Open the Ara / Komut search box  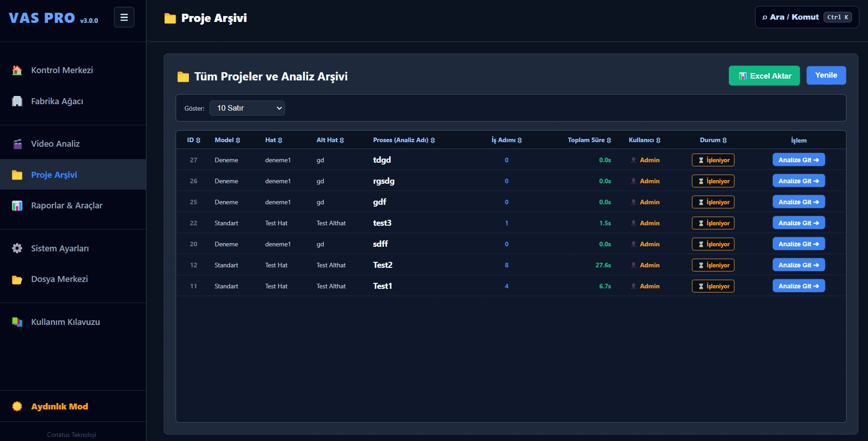(x=807, y=17)
